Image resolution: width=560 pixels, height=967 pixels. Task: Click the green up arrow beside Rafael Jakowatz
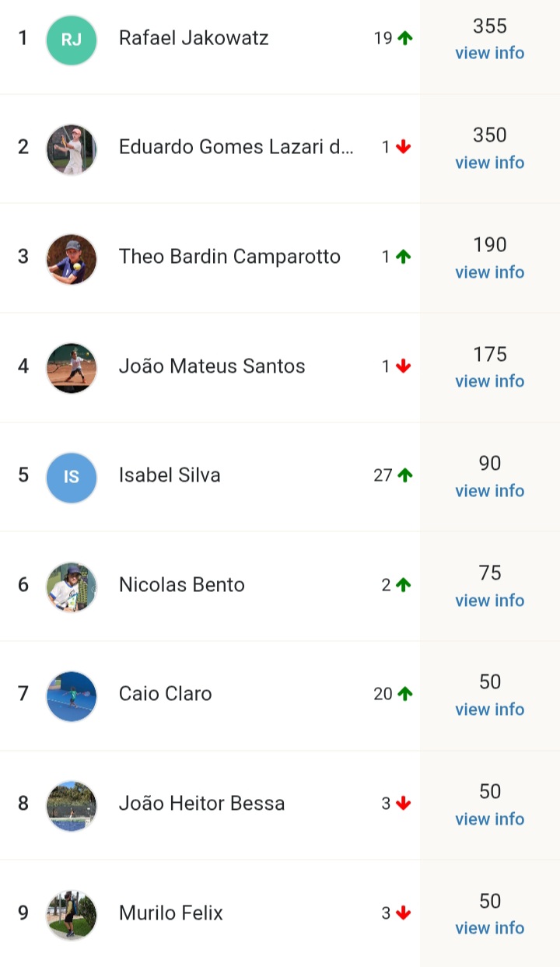[x=404, y=38]
